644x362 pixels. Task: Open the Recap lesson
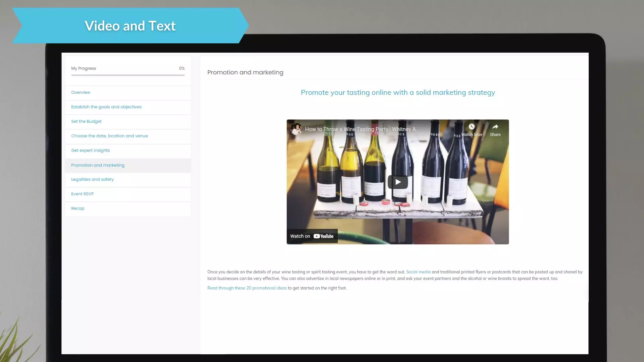(x=128, y=208)
